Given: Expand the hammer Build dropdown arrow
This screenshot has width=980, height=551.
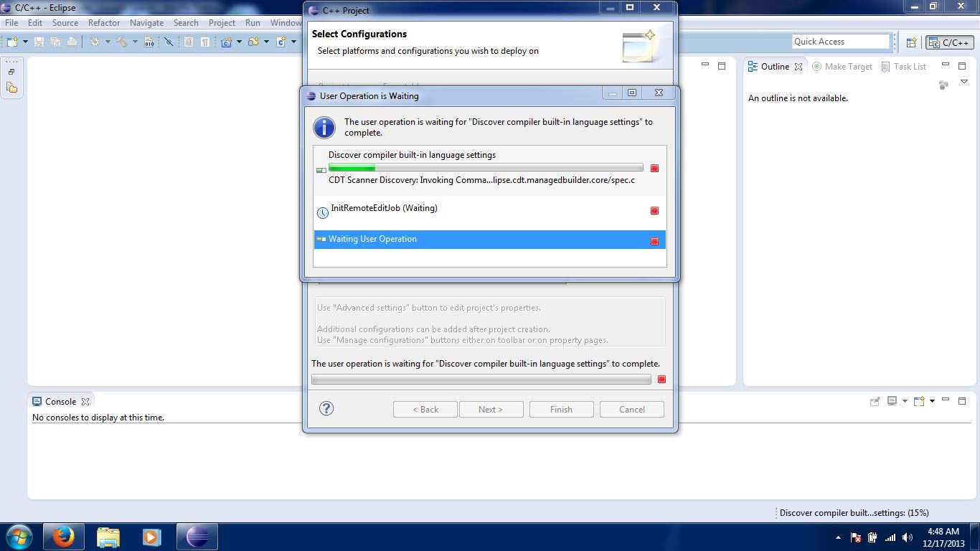Looking at the screenshot, I should click(x=135, y=42).
